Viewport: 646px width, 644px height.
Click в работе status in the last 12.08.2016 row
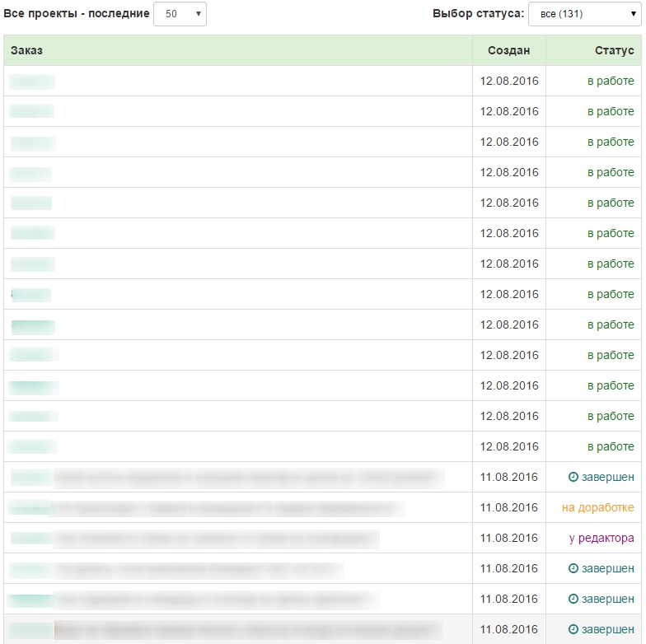611,446
